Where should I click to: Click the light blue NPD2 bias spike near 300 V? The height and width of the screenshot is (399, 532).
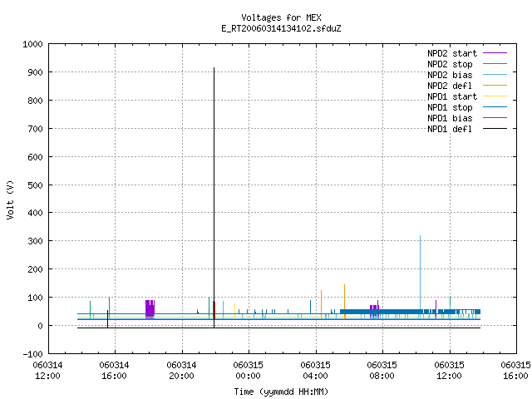(420, 272)
